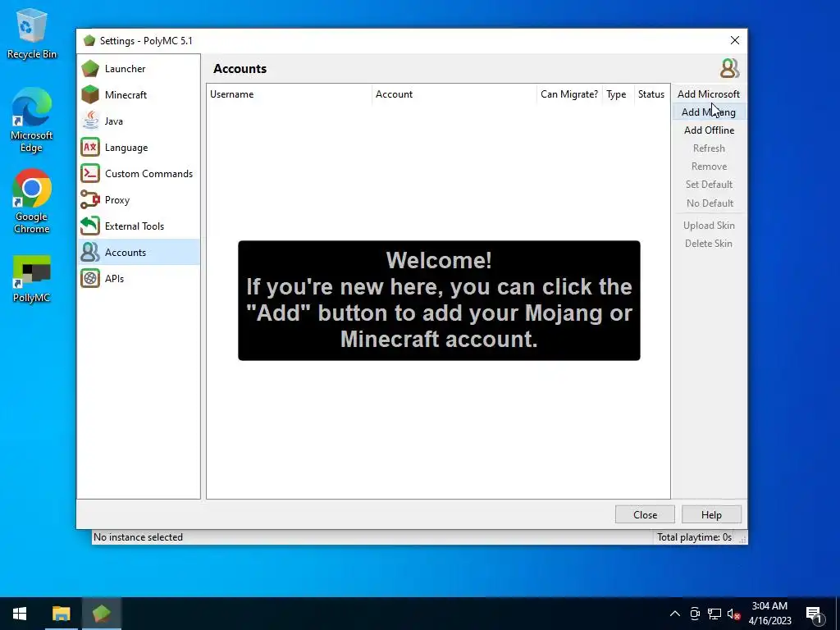Click the Can Migrate? column header
840x630 pixels.
569,94
